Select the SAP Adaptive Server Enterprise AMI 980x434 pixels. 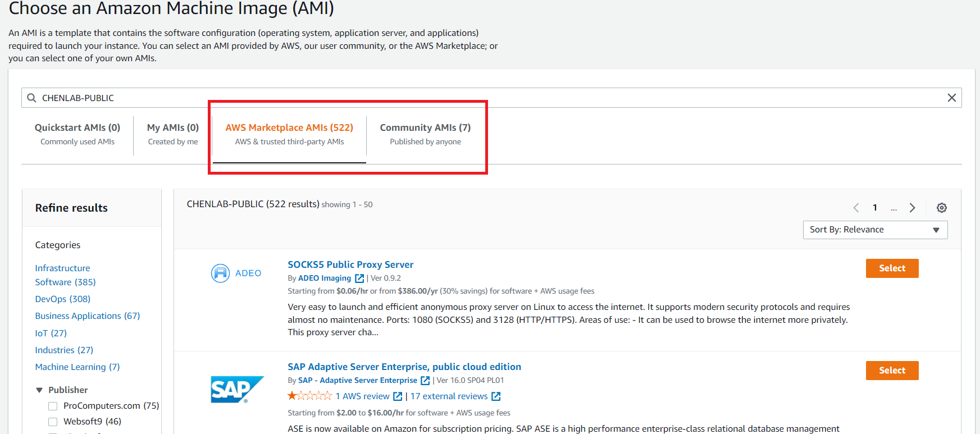892,371
